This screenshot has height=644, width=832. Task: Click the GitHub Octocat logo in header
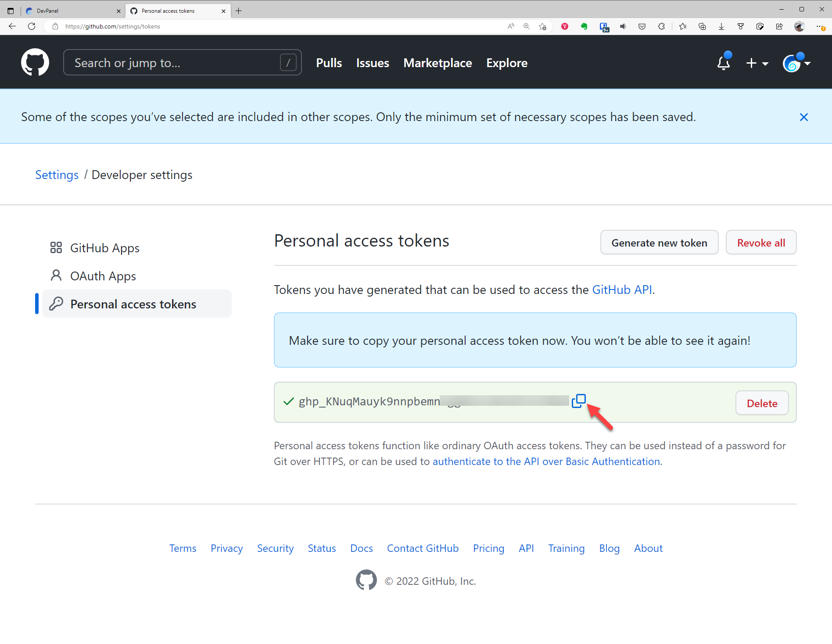[35, 62]
